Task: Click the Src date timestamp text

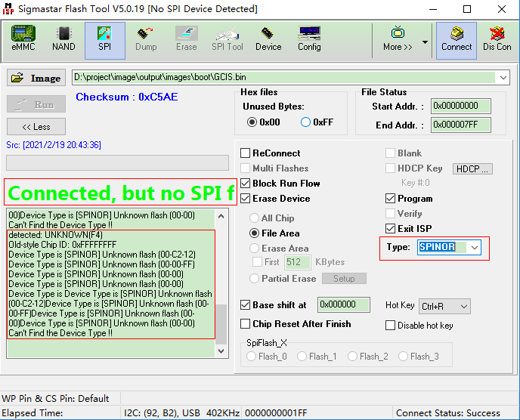Action: pyautogui.click(x=54, y=145)
